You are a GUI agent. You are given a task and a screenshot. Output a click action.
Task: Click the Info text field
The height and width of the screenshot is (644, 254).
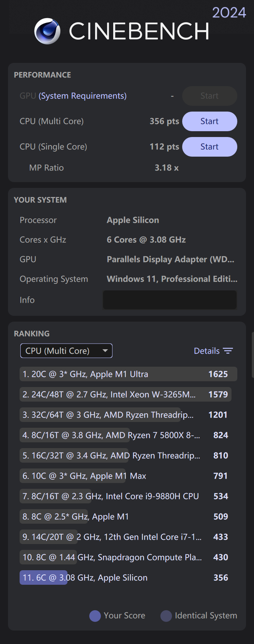pos(170,300)
